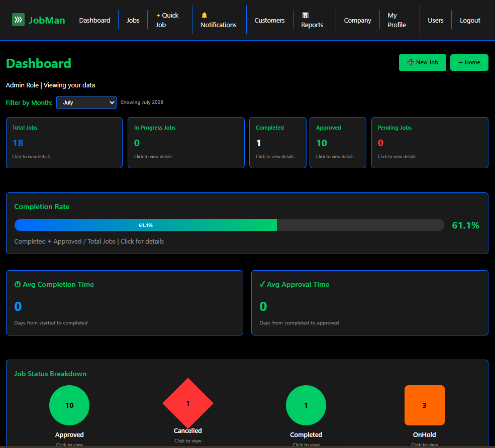Open the Customers page

pyautogui.click(x=269, y=20)
